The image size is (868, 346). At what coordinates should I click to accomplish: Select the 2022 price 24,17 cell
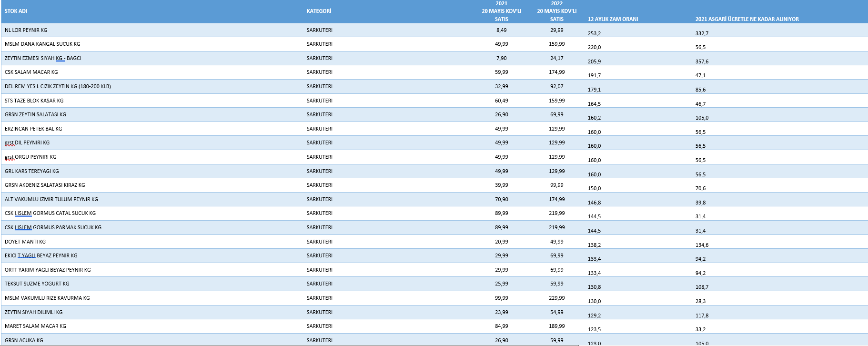(x=556, y=58)
